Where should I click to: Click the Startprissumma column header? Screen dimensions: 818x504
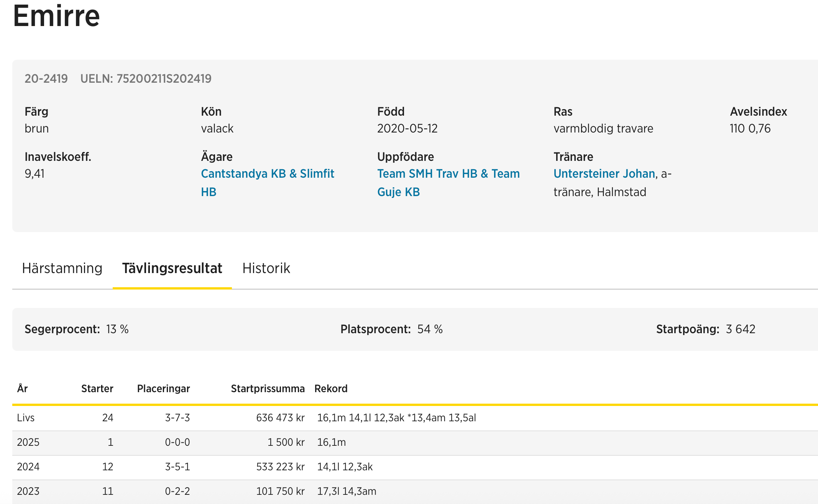click(268, 389)
